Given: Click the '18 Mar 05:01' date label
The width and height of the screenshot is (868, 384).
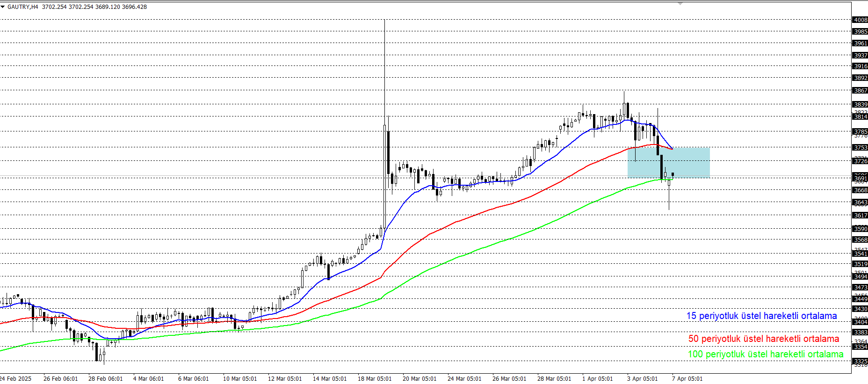Looking at the screenshot, I should click(x=375, y=378).
